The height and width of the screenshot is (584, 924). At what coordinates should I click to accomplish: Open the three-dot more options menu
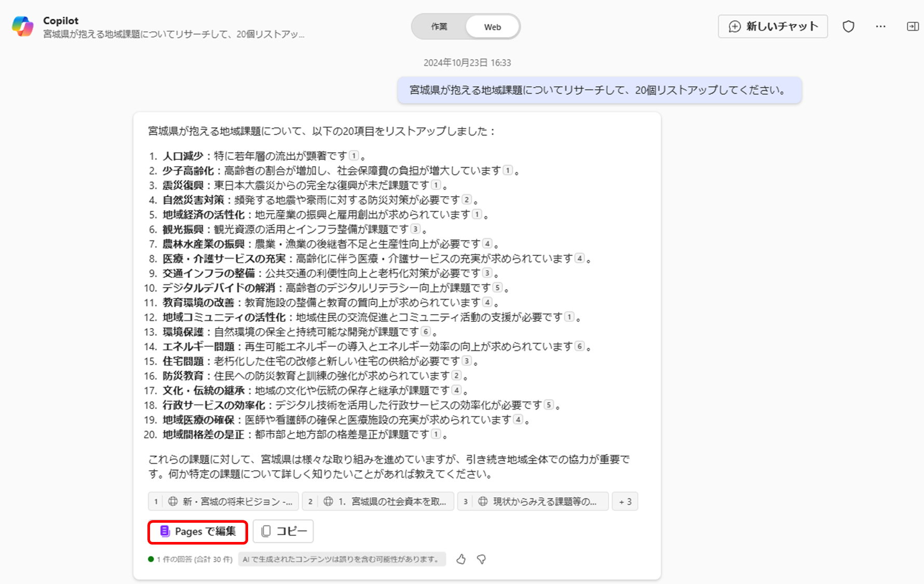880,26
